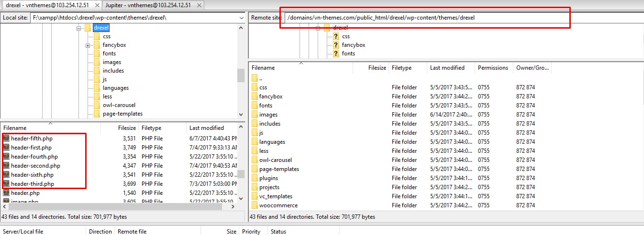This screenshot has width=644, height=235.
Task: Select plugins folder icon in remote list
Action: coord(255,178)
